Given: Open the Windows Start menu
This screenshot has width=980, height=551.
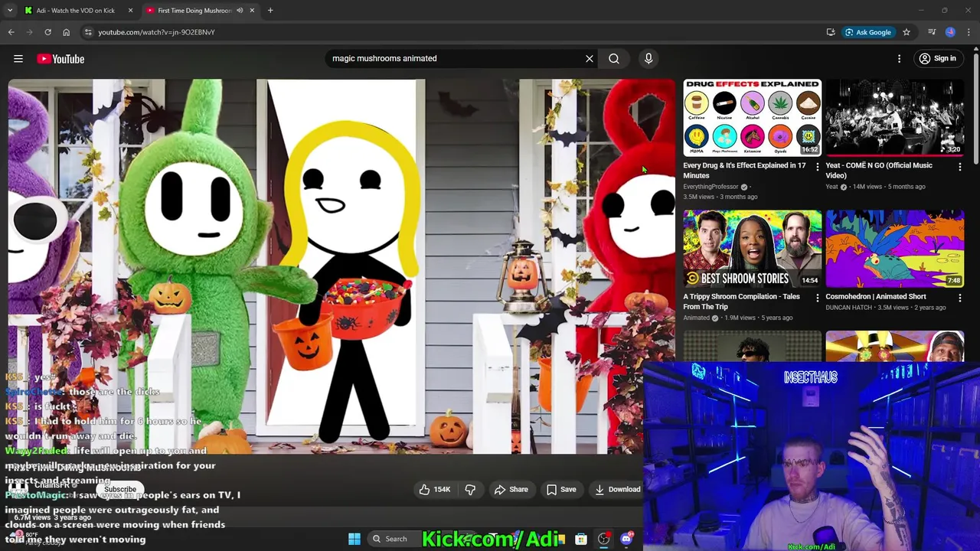Looking at the screenshot, I should (x=354, y=539).
